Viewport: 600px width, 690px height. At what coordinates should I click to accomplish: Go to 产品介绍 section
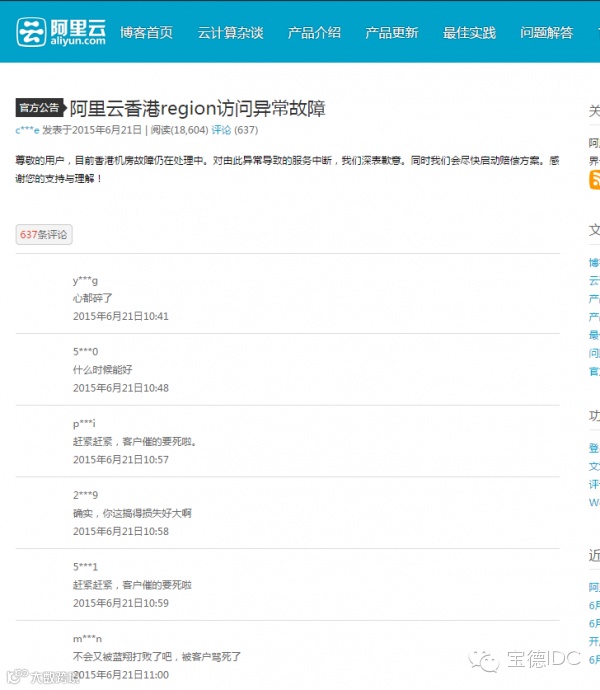click(314, 33)
